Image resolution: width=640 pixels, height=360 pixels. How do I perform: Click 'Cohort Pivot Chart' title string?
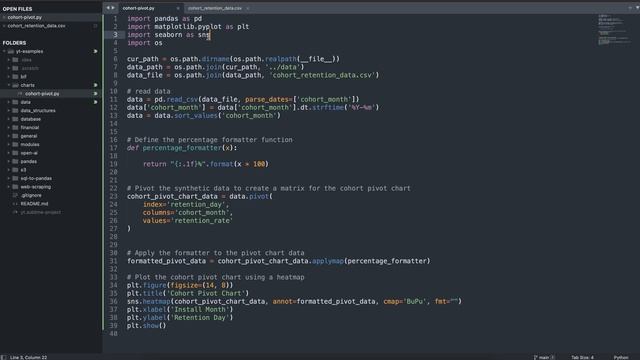206,293
